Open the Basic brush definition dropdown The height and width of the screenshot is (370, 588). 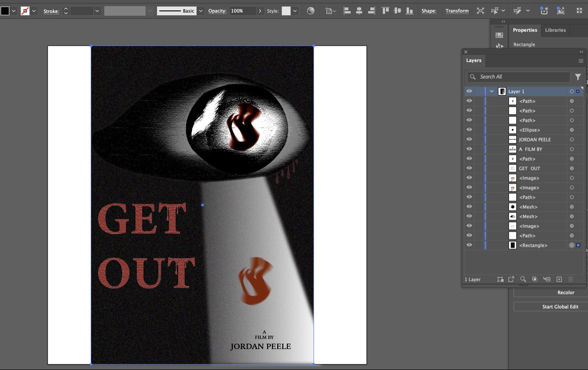(x=201, y=11)
